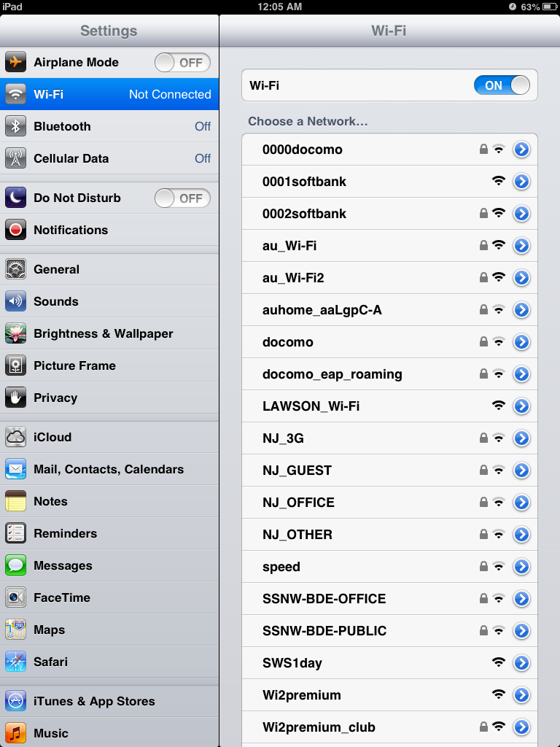Enable the Do Not Disturb switch
The width and height of the screenshot is (560, 747).
tap(182, 198)
